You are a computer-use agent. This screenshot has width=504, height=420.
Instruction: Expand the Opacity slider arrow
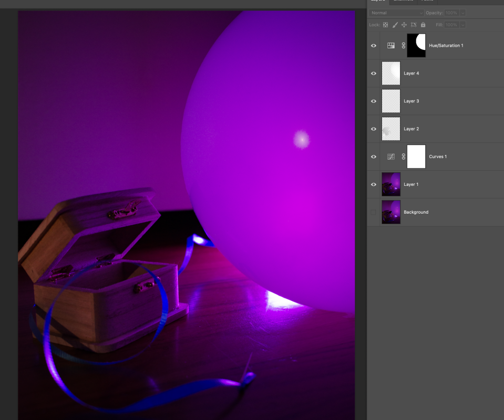point(462,13)
